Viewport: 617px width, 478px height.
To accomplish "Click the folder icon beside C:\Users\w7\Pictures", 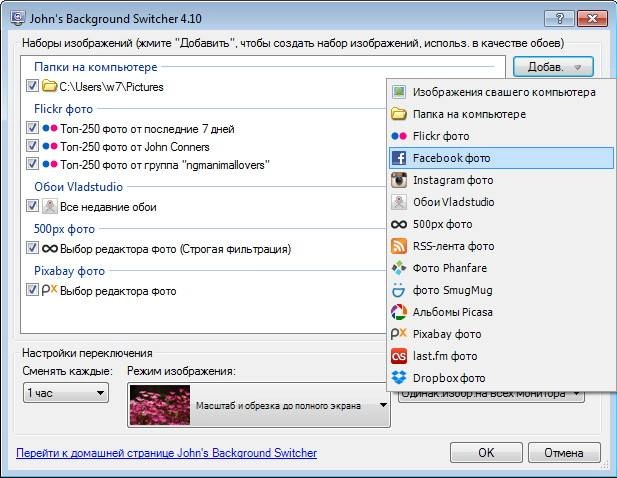I will tap(50, 86).
